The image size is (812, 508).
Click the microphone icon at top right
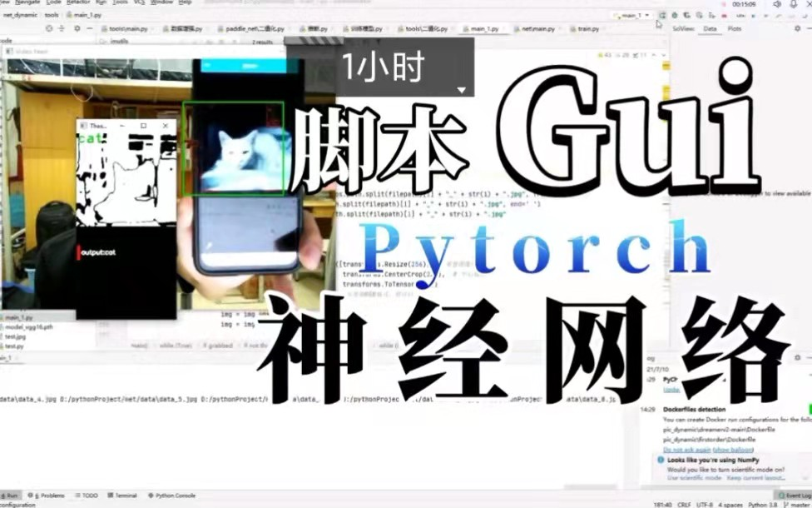click(x=794, y=4)
